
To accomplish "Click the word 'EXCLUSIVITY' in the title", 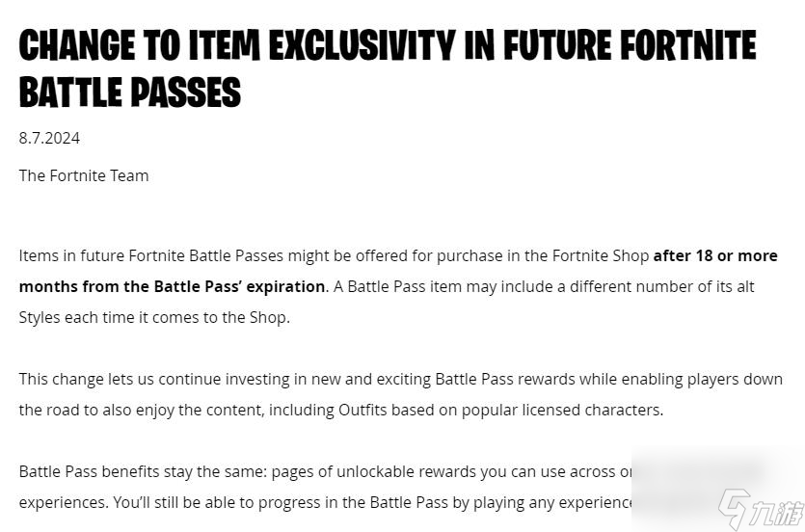I will [x=362, y=45].
